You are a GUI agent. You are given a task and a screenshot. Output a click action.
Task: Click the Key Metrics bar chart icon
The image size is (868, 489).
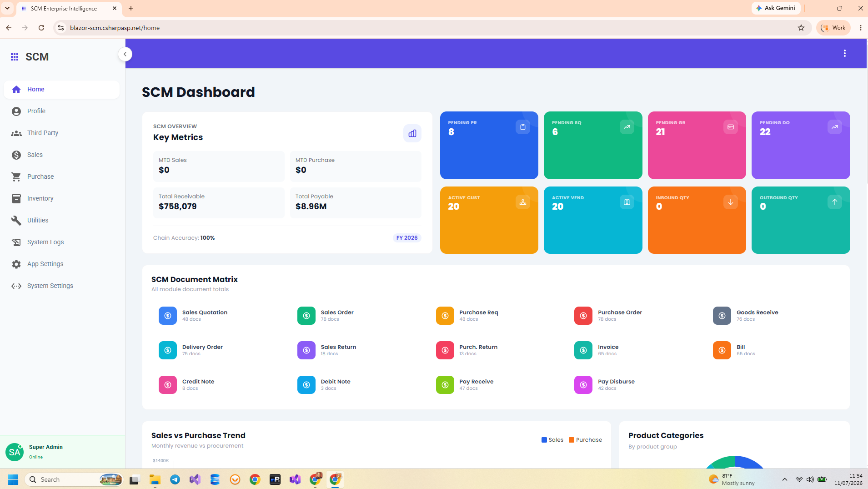click(x=412, y=133)
